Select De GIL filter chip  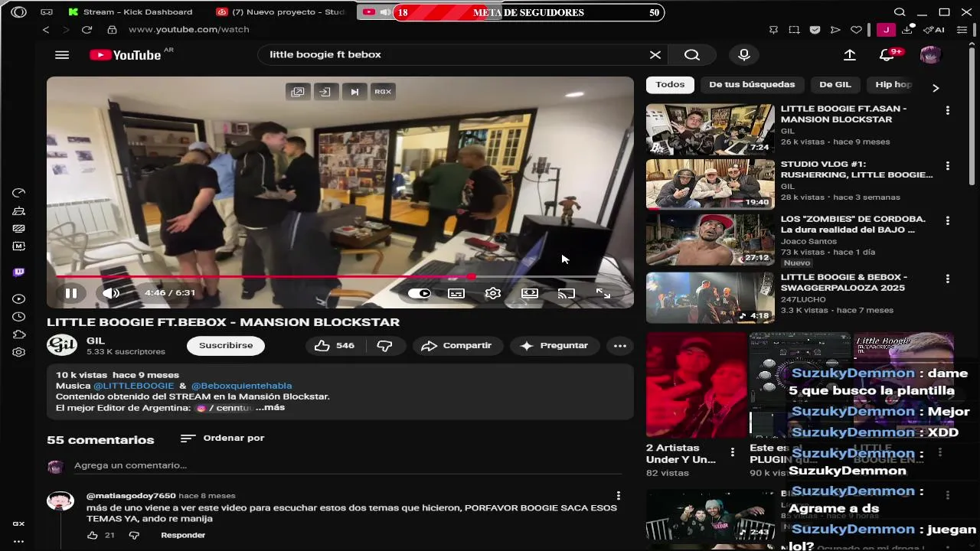[x=835, y=84]
